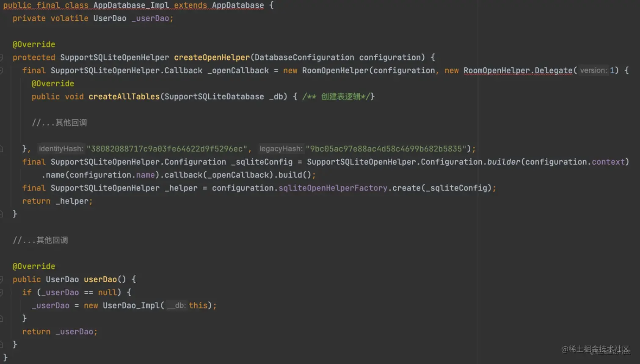Click the "return _helper;" statement
The width and height of the screenshot is (640, 364).
58,201
